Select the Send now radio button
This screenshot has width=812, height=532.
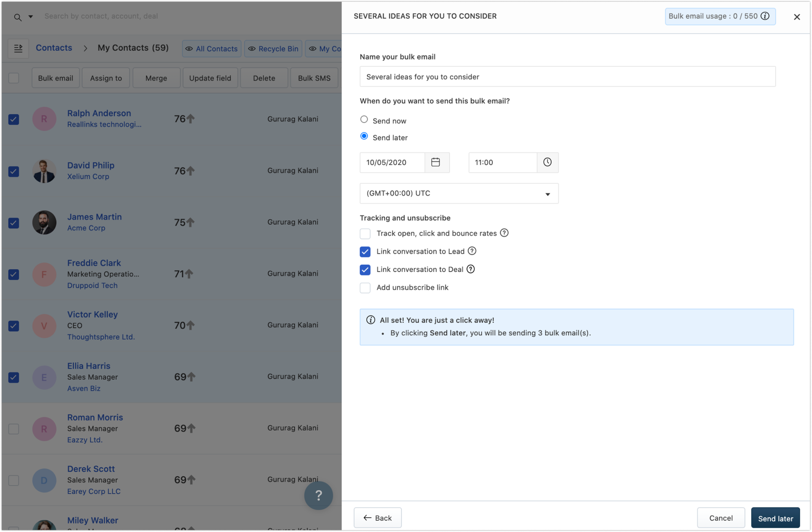pos(364,119)
